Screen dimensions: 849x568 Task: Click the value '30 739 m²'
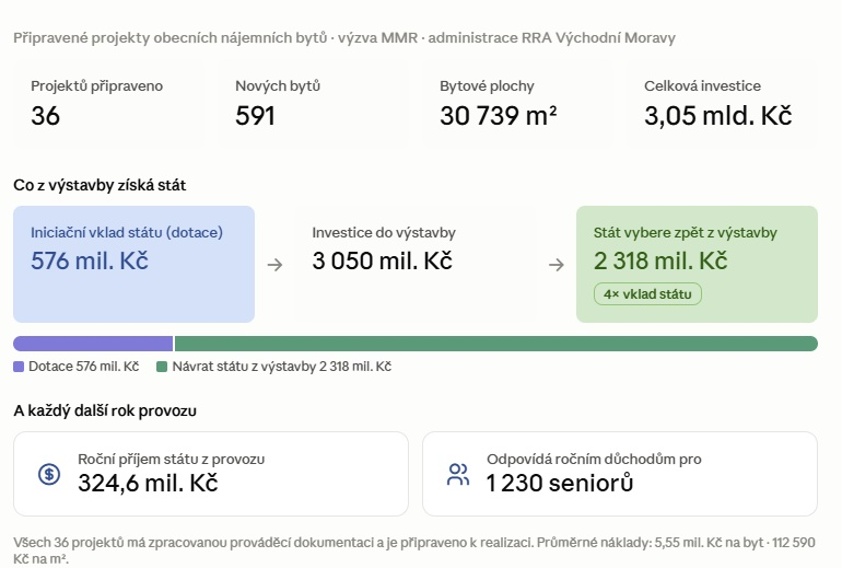pyautogui.click(x=498, y=116)
